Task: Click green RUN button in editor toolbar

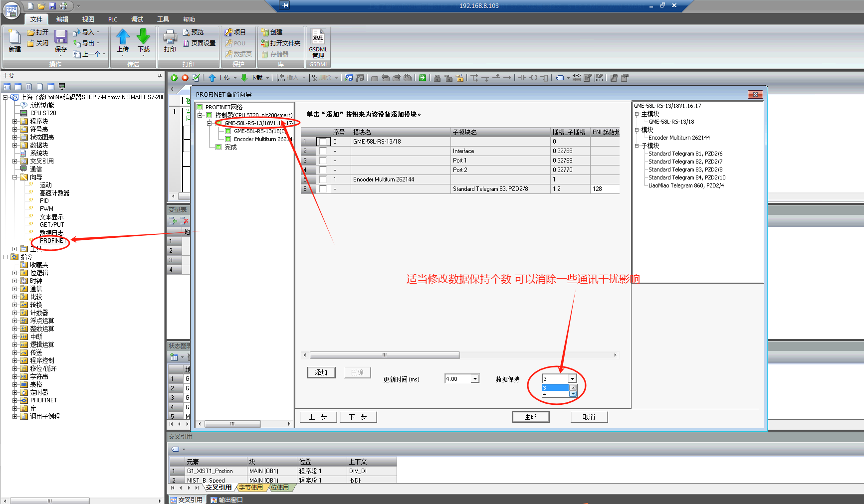Action: pyautogui.click(x=174, y=78)
